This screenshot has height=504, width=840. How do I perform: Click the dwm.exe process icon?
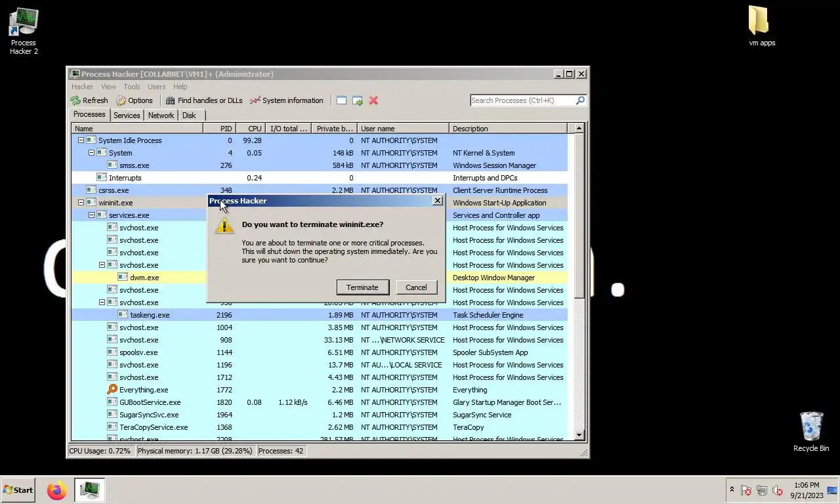pos(123,278)
